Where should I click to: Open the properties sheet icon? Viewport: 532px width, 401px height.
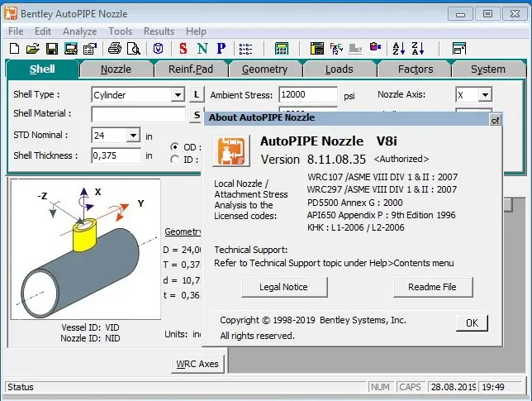tap(90, 49)
